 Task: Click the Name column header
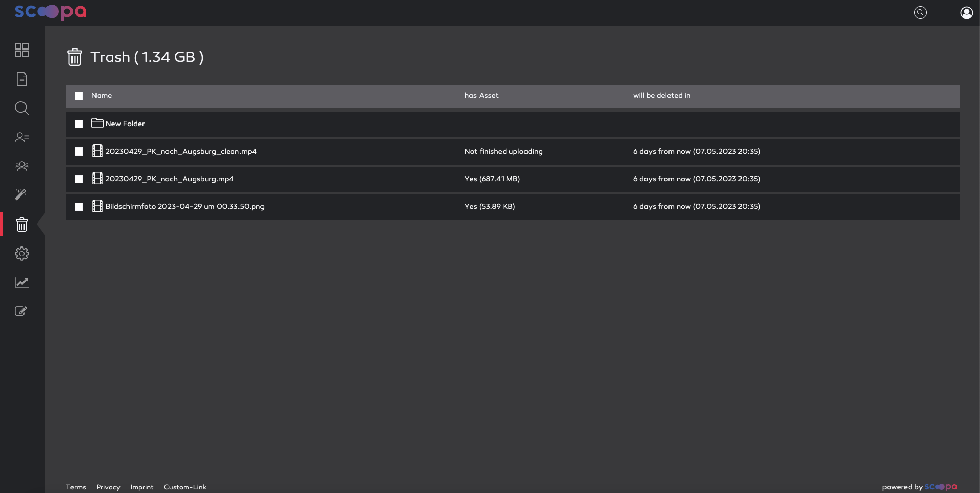pos(102,95)
